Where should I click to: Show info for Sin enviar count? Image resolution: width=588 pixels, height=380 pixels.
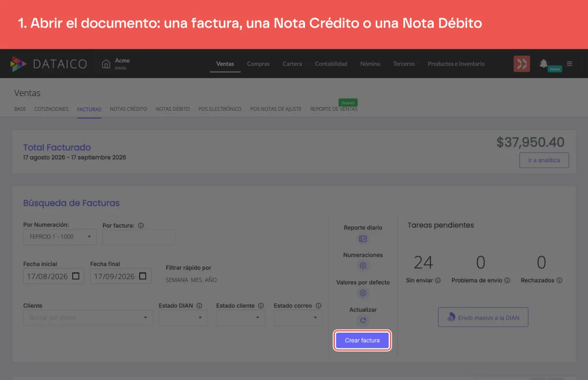tap(438, 280)
